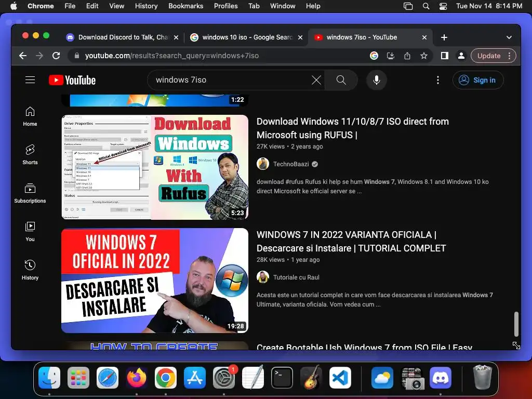Image resolution: width=532 pixels, height=399 pixels.
Task: Open Discord from the Dock
Action: pos(441,378)
